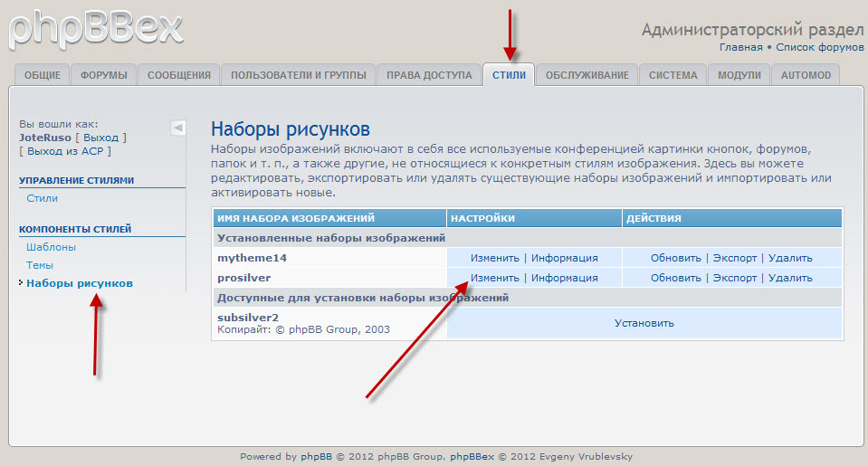Open Шаблоны in the sidebar
Screen dimensions: 868x466
tap(51, 247)
